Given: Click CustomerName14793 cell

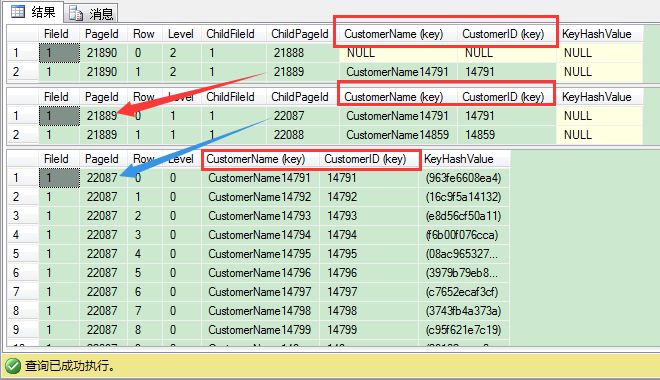Looking at the screenshot, I should pos(260,216).
